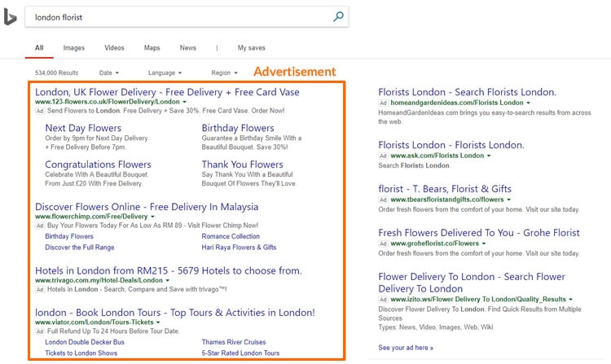
Task: Expand arrow beside www.groheflorist.co URL
Action: pos(484,243)
